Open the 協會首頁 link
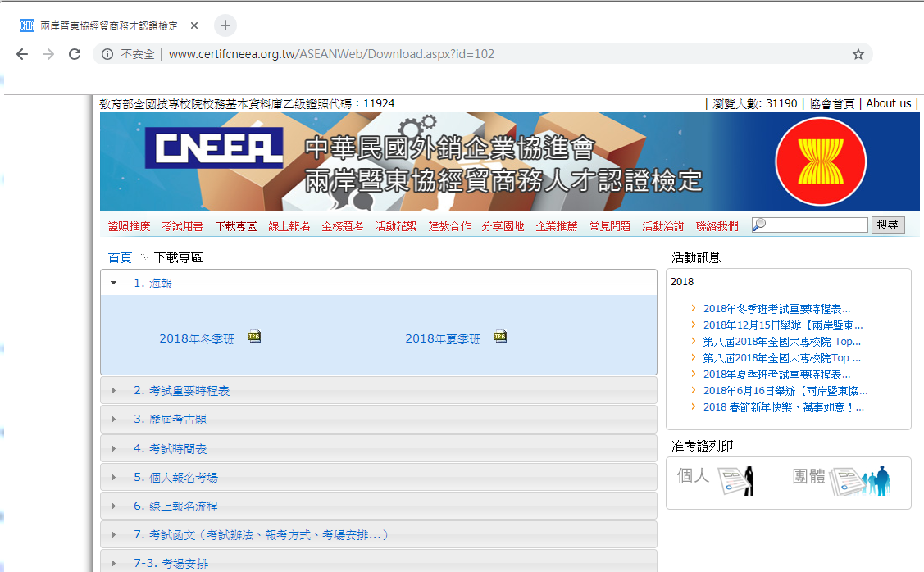 point(831,104)
